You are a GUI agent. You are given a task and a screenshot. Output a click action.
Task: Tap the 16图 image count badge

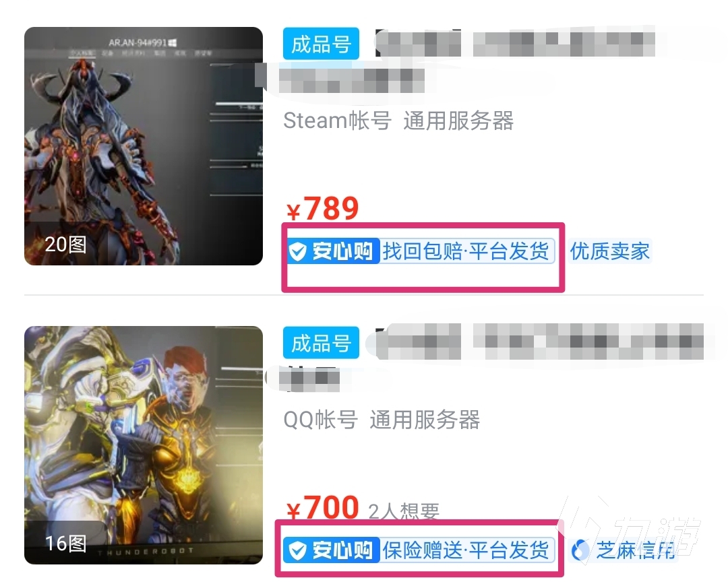(x=65, y=544)
